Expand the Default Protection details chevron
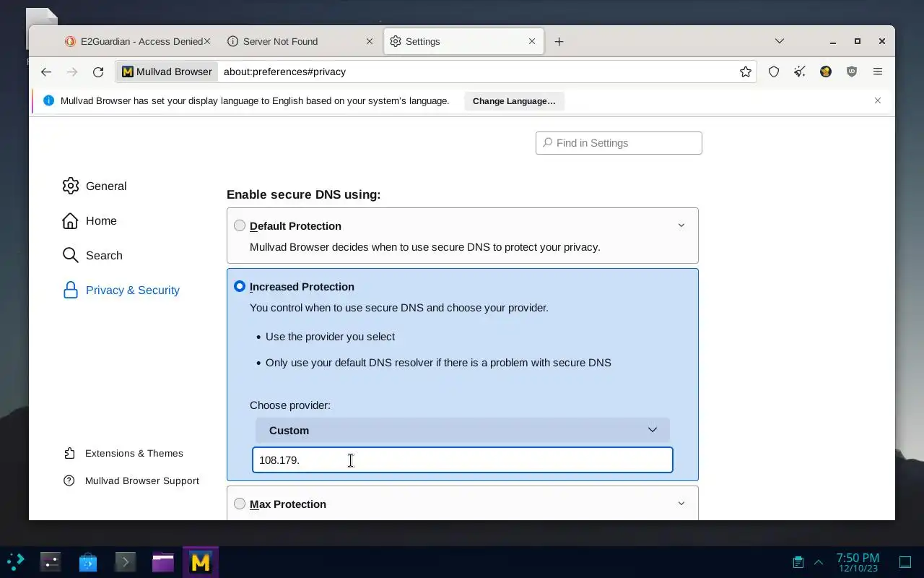Screen dimensions: 924x578 click(681, 225)
